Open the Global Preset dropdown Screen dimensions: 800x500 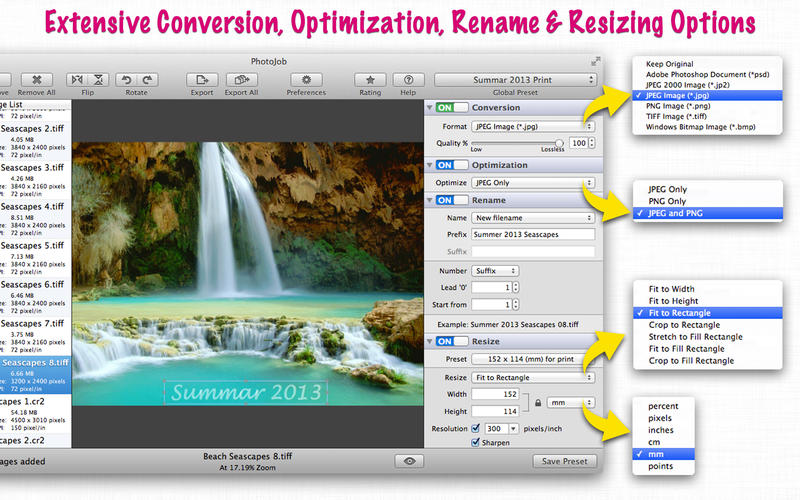pyautogui.click(x=515, y=80)
